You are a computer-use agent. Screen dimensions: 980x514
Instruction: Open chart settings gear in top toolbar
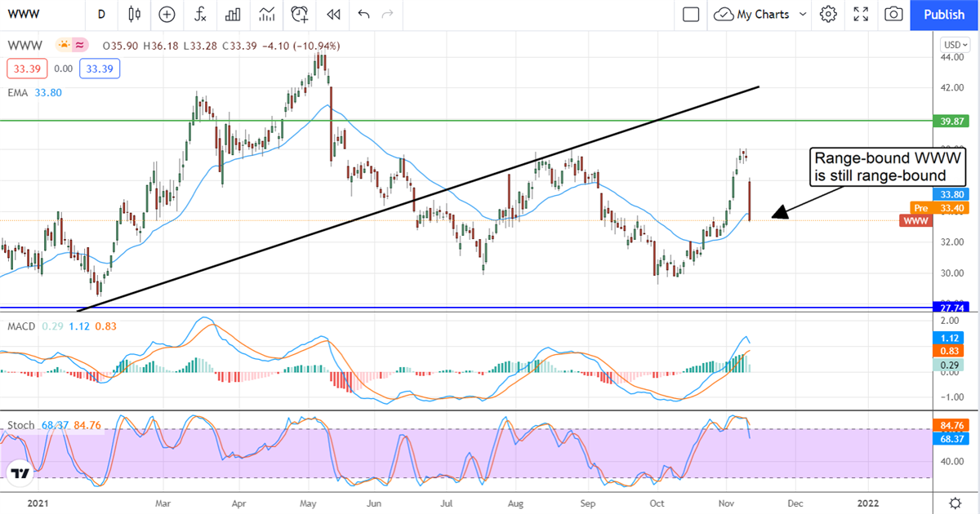828,14
